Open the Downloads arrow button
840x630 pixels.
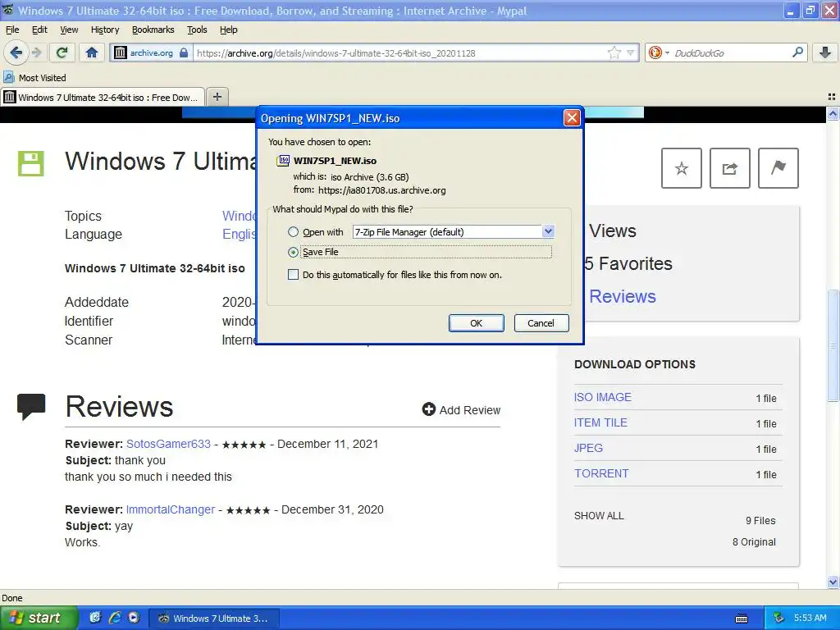[825, 52]
